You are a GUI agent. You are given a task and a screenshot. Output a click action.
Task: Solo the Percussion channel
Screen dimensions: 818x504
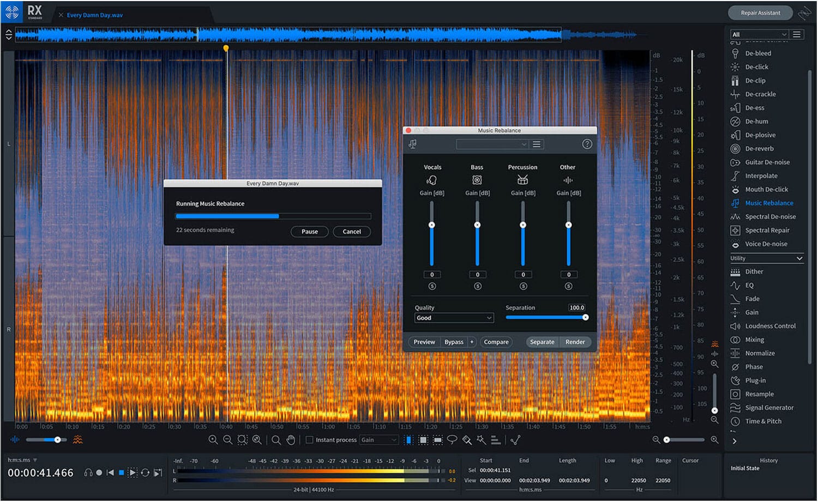click(x=523, y=287)
